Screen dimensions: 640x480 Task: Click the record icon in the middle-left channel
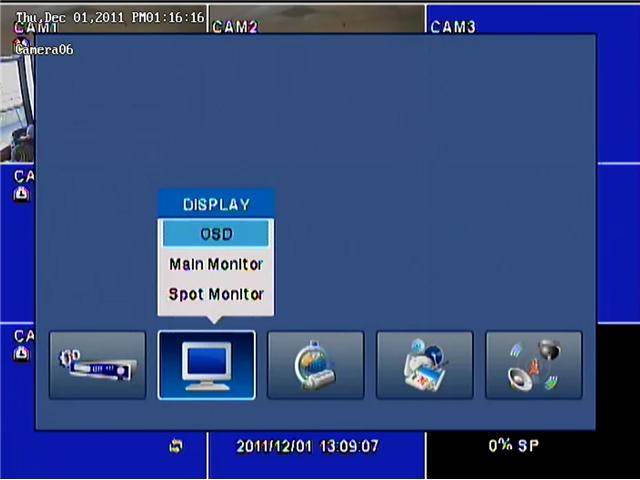click(x=21, y=193)
